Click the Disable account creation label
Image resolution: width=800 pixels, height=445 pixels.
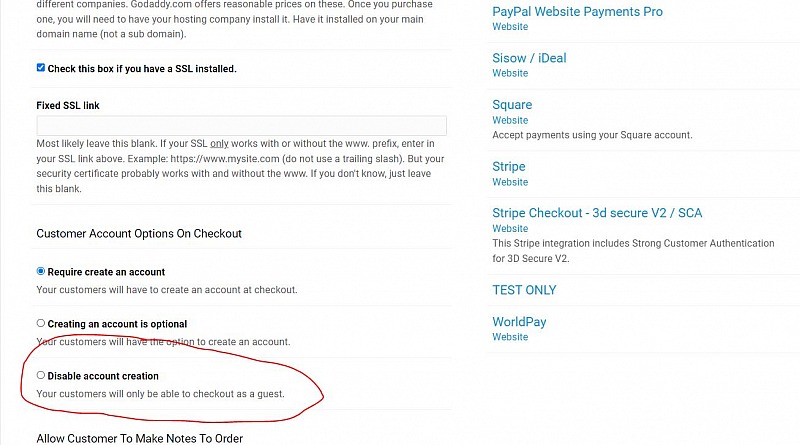coord(103,376)
